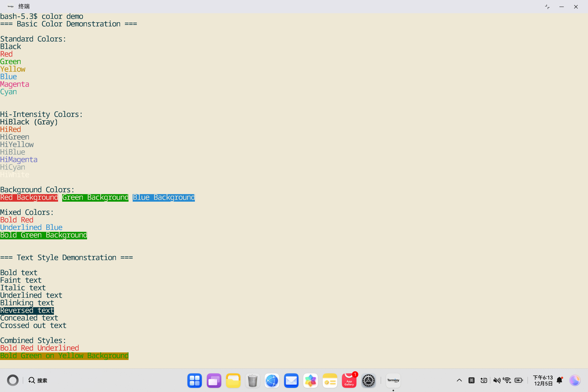This screenshot has width=588, height=392.
Task: Open the Mail app
Action: (x=291, y=381)
